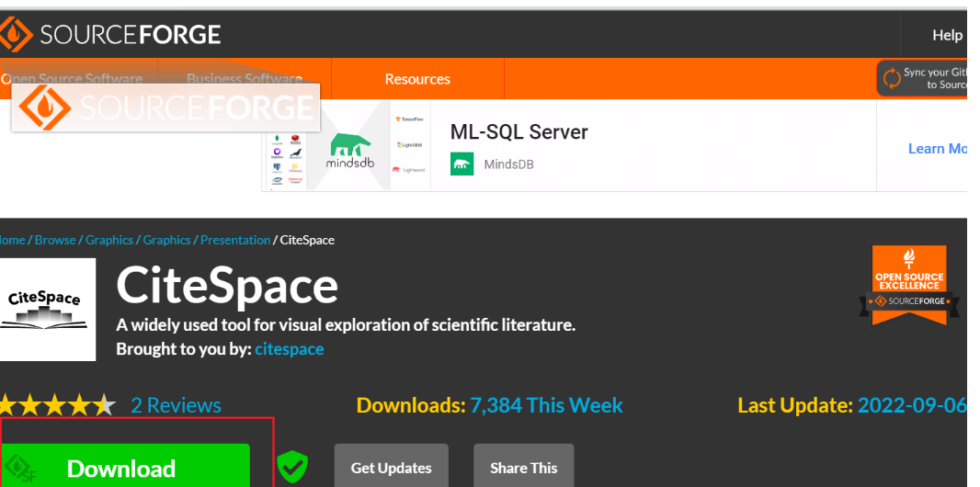
Task: Click the Get Updates button
Action: (391, 468)
